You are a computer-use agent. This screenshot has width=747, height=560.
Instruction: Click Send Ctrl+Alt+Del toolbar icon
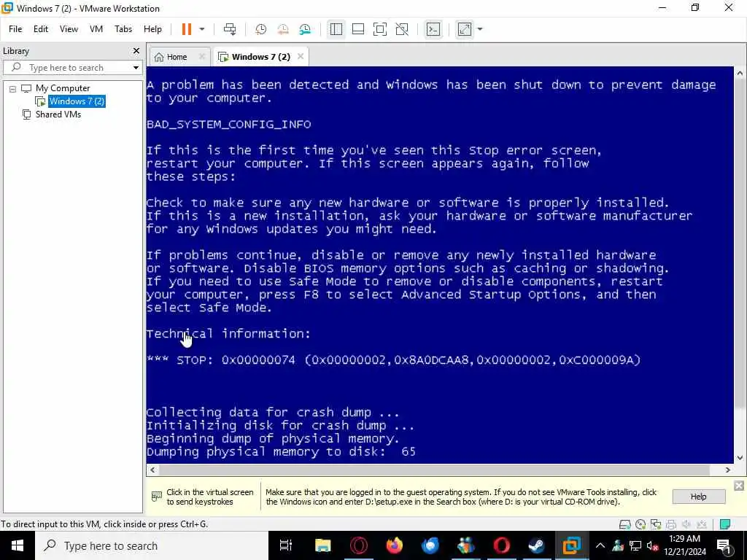pos(230,29)
